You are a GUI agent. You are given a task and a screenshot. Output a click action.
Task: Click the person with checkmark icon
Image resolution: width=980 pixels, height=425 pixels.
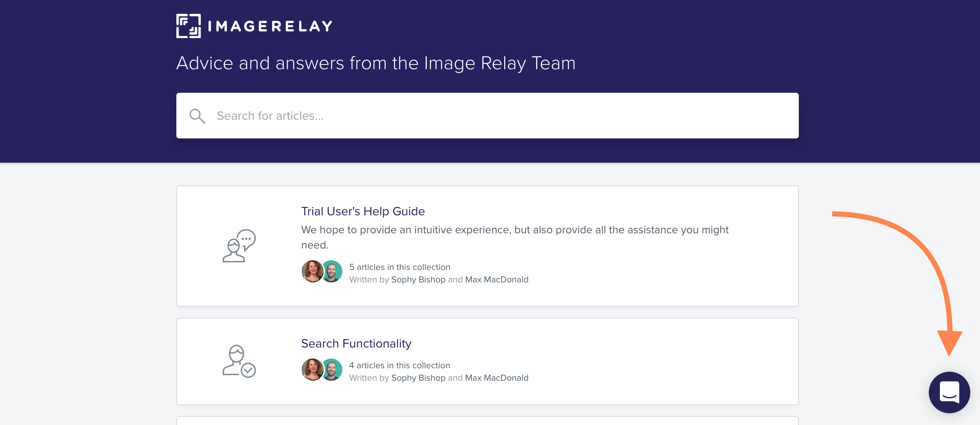[x=239, y=361]
